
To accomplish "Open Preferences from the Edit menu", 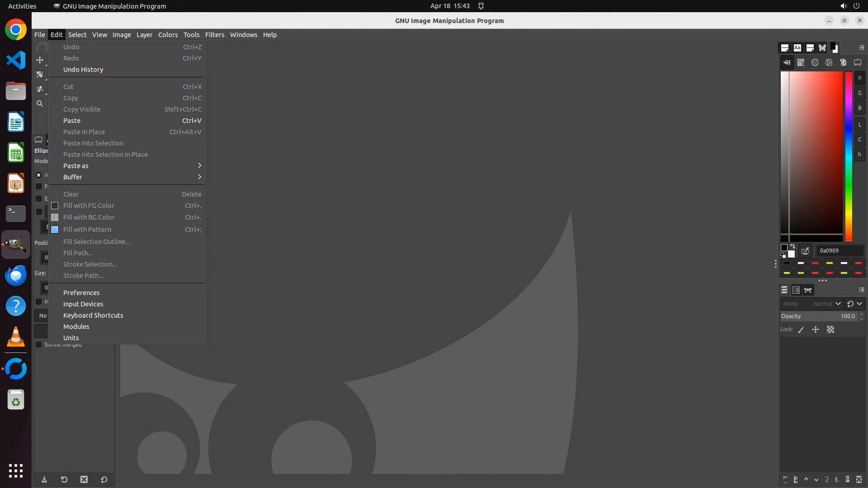I will (81, 293).
